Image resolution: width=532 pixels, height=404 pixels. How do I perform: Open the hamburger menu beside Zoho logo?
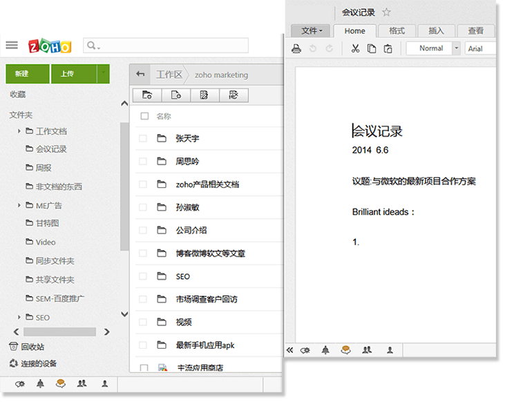(x=12, y=46)
